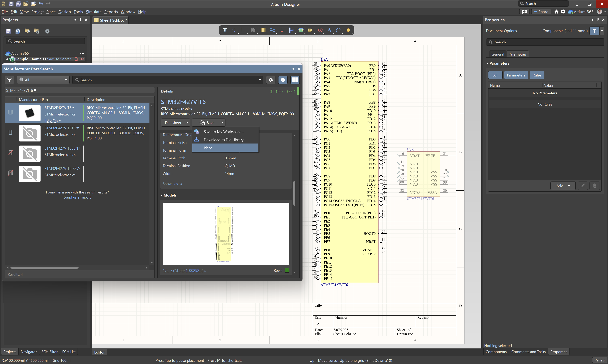Click the Place Wire tool icon
The width and height of the screenshot is (608, 364).
pyautogui.click(x=272, y=30)
